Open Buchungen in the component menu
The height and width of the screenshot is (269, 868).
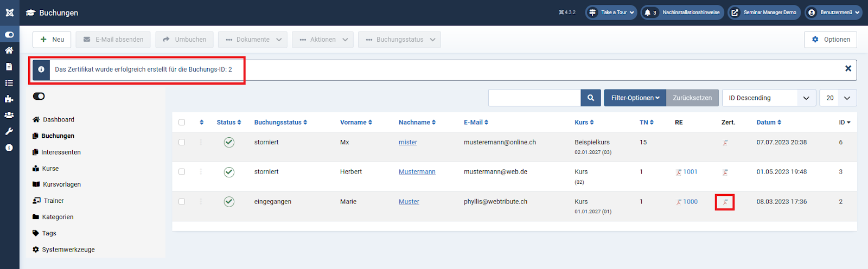(x=53, y=136)
